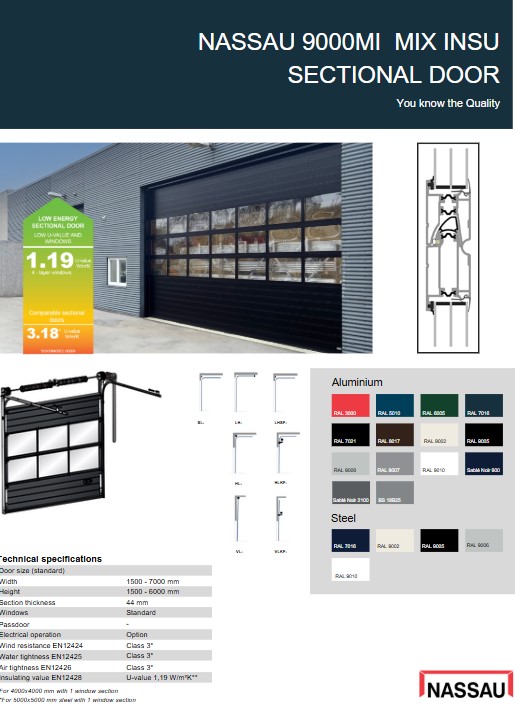
Task: Choose the HL high lift diagram
Action: click(x=245, y=453)
